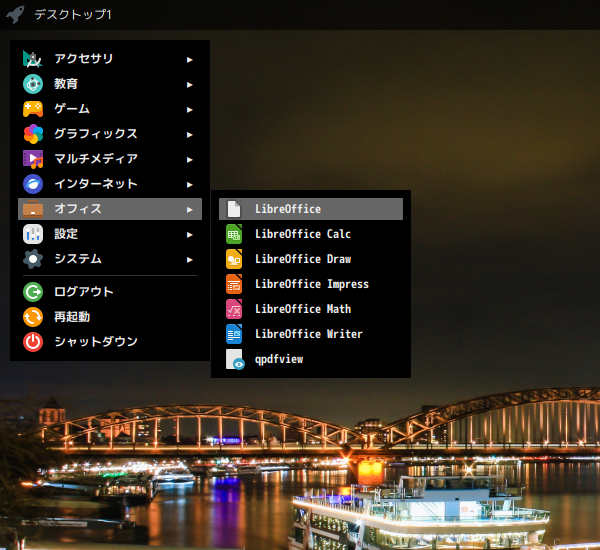Open the アクセサリ menu entry
Viewport: 600px width, 550px height.
pos(110,59)
